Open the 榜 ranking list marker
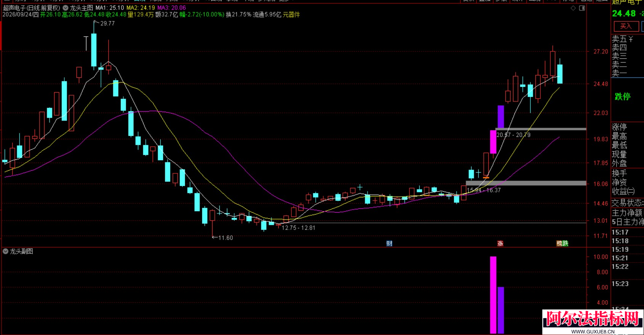 [559, 244]
